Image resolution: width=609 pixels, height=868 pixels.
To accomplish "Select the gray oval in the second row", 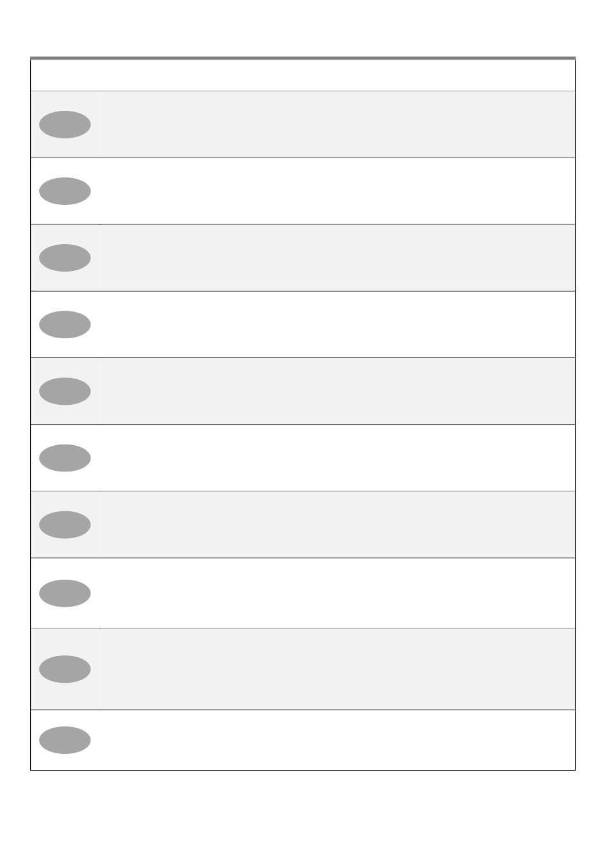I will tap(65, 191).
